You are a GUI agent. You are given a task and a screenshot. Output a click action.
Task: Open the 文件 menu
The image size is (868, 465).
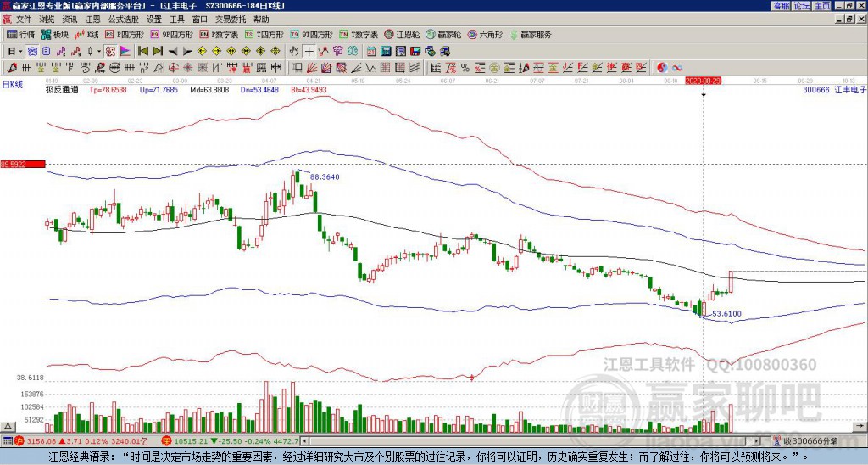pos(24,20)
